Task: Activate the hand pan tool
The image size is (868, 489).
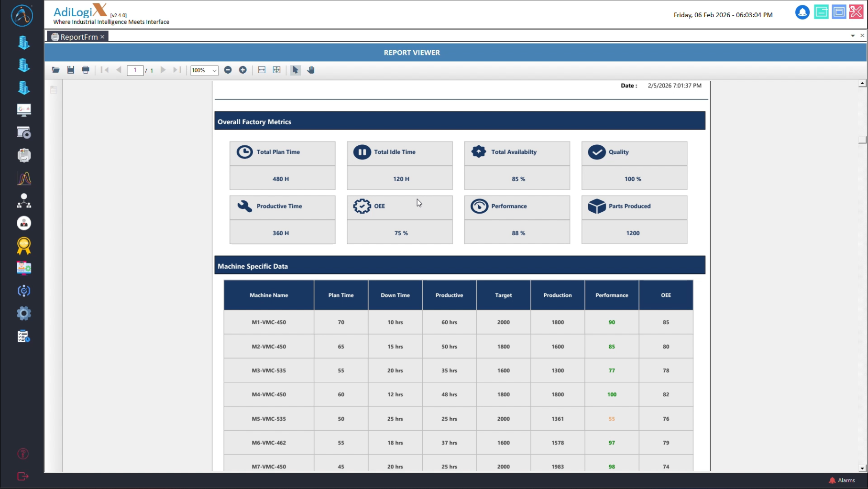Action: click(x=311, y=70)
